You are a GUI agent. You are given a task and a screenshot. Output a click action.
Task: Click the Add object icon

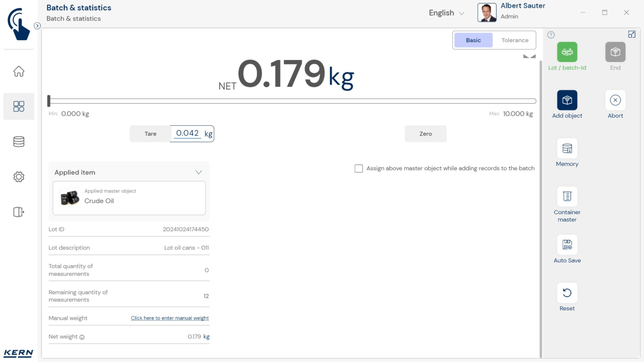(567, 100)
